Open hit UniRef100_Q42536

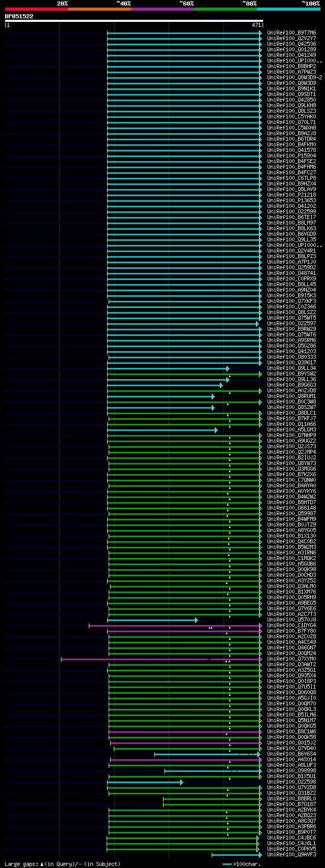click(x=291, y=44)
